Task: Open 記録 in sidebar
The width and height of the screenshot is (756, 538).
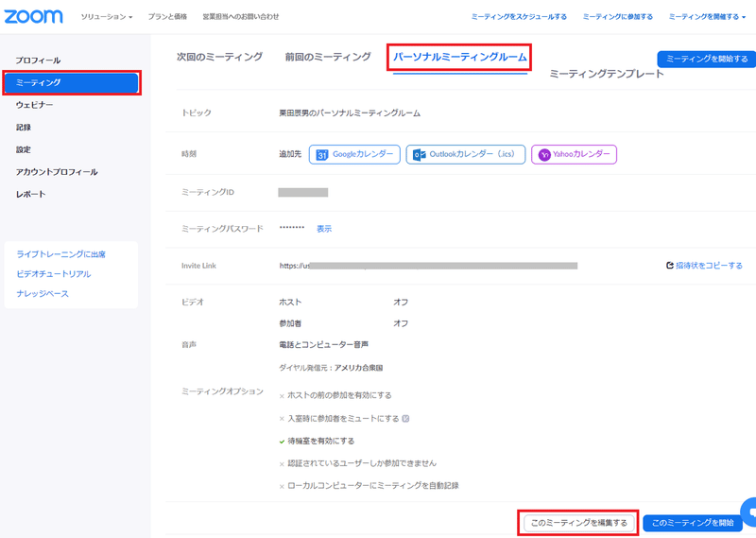Action: click(x=23, y=128)
